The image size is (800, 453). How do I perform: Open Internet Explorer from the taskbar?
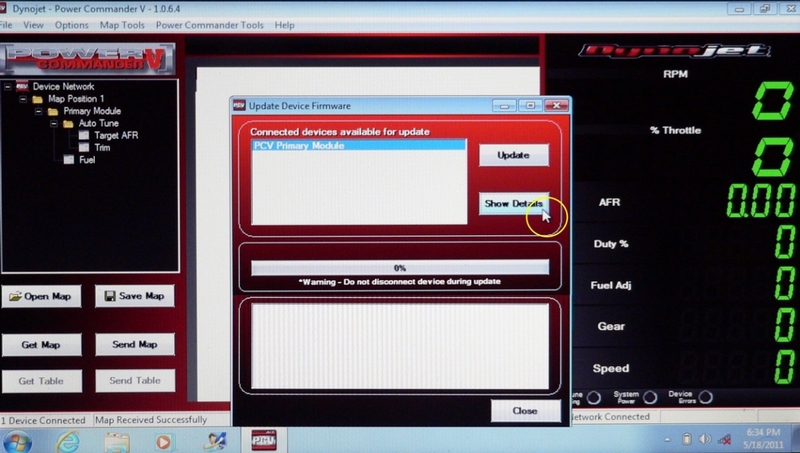[x=68, y=440]
